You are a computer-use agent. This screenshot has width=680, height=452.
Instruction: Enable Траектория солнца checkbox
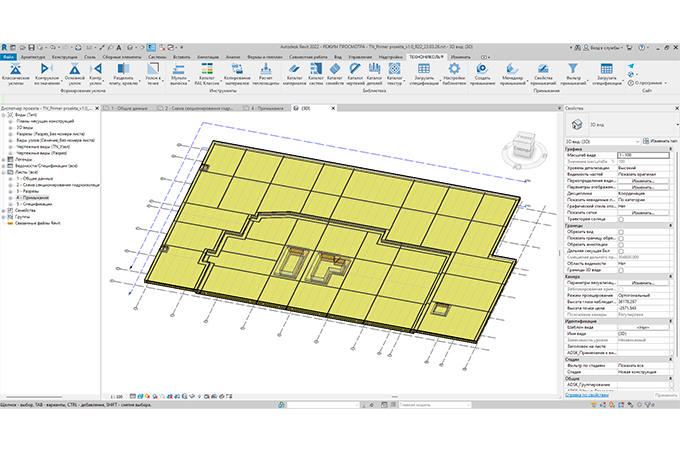(x=621, y=219)
